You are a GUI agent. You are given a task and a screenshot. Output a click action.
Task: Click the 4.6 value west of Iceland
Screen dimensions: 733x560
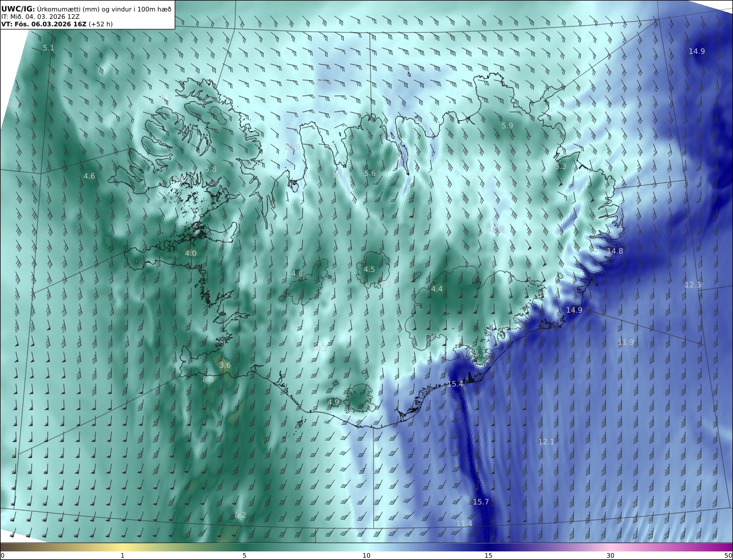(89, 176)
